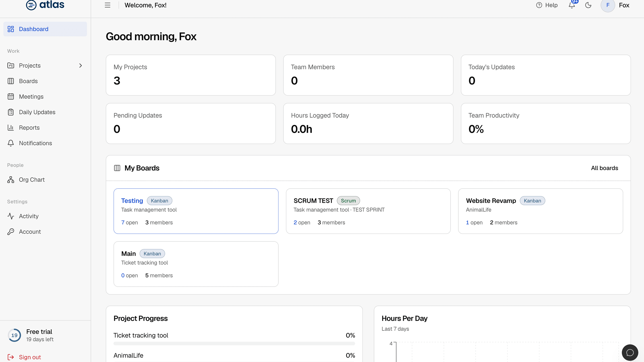Click the Kanban tag on Testing board
Screen dimensions: 644x362
tap(160, 201)
